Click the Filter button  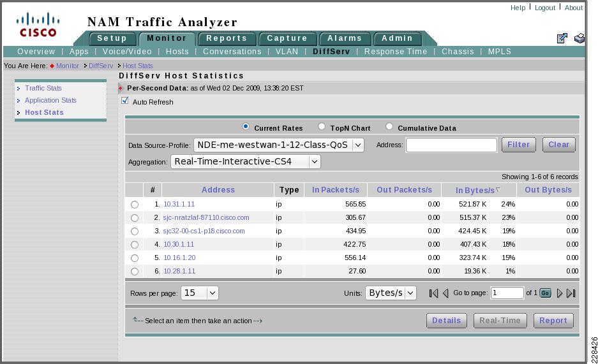click(519, 145)
